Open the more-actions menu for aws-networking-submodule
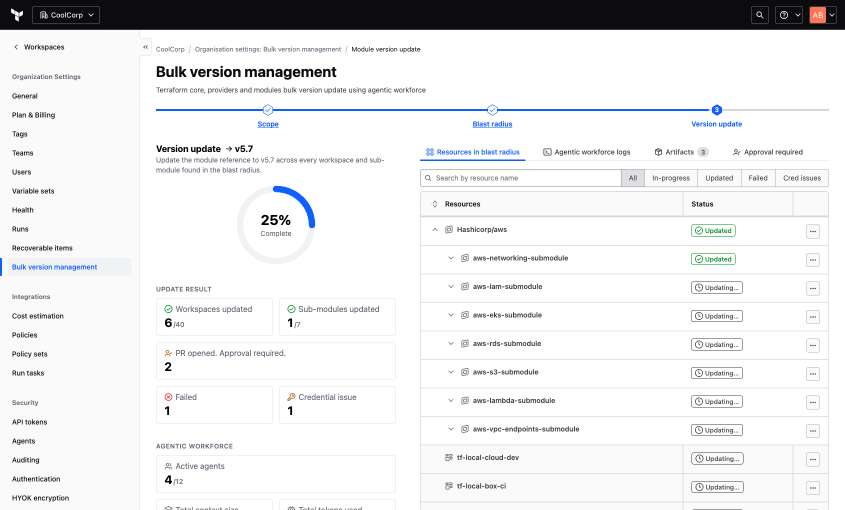This screenshot has width=845, height=510. [x=813, y=260]
